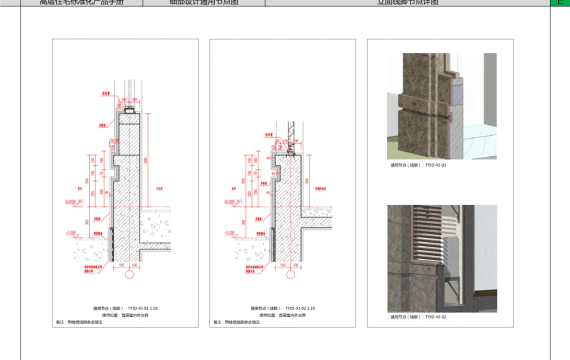Select the left wall section drawing
This screenshot has width=570, height=360.
tap(119, 179)
